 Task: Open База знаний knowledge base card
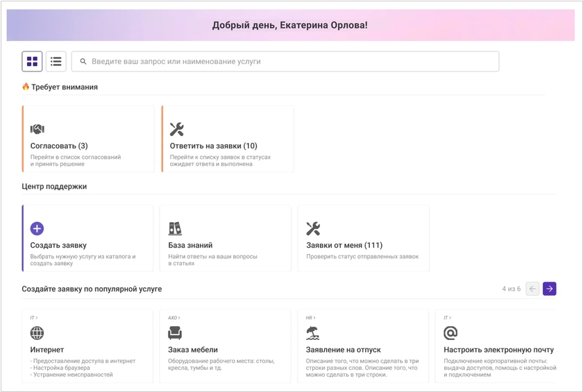(226, 238)
